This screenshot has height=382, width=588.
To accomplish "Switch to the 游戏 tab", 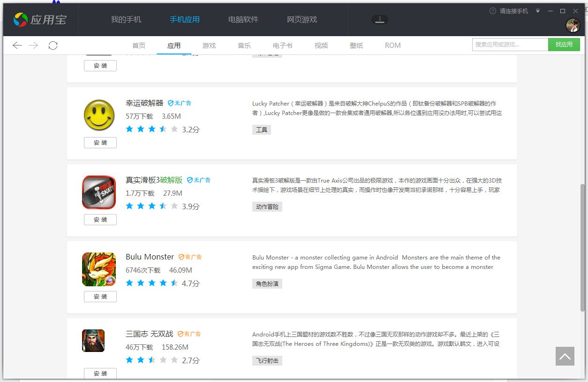I will [x=209, y=46].
